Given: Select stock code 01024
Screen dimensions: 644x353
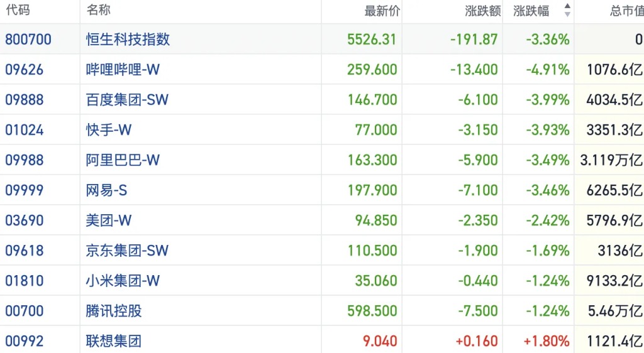Looking at the screenshot, I should (25, 130).
